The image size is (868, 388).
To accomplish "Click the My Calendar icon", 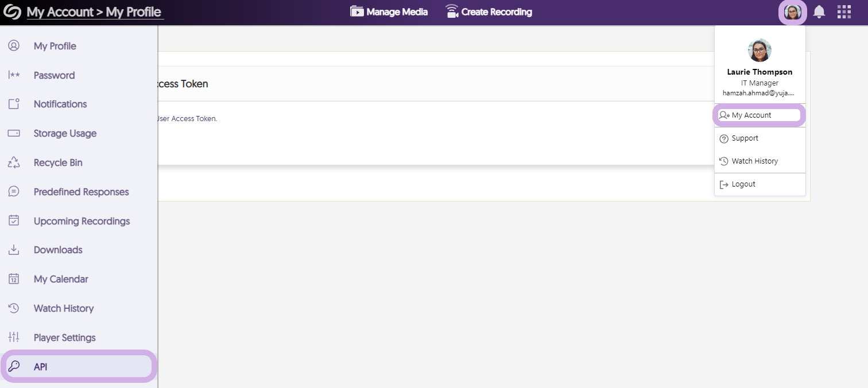I will click(14, 279).
